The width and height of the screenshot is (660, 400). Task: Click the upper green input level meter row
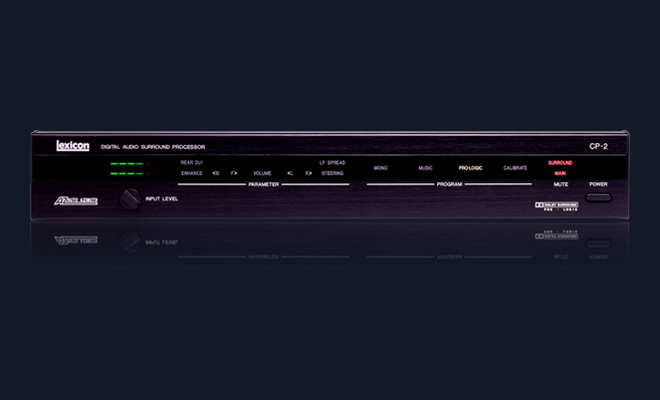130,163
